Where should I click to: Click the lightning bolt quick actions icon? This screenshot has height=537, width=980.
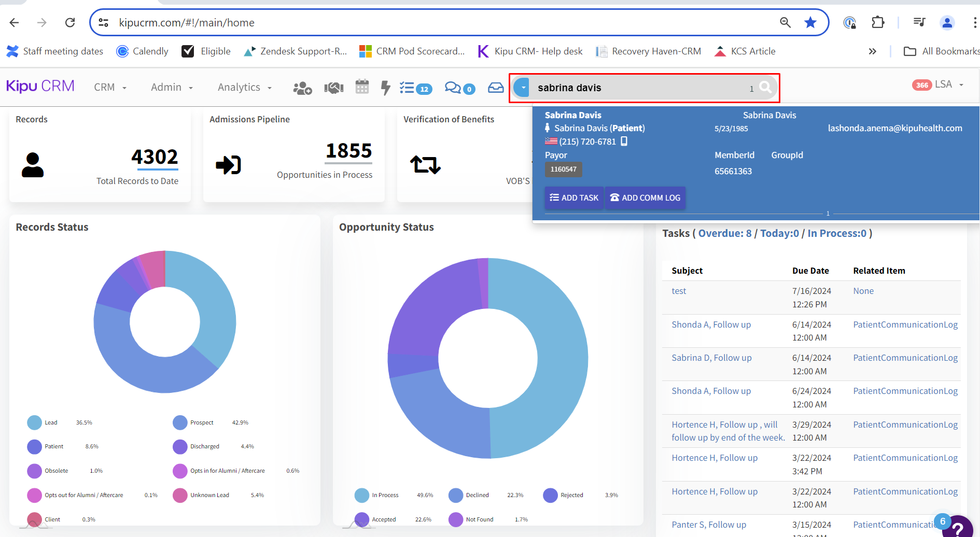click(385, 88)
